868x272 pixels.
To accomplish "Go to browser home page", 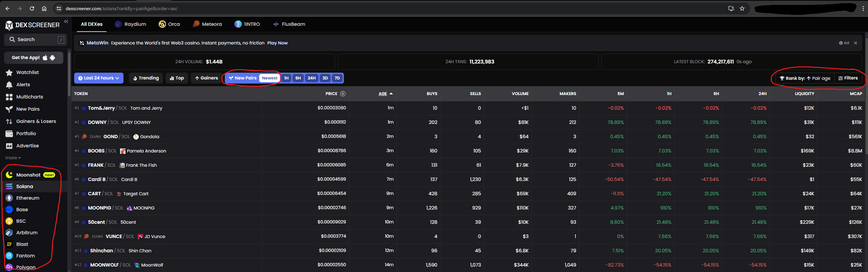I will [44, 8].
